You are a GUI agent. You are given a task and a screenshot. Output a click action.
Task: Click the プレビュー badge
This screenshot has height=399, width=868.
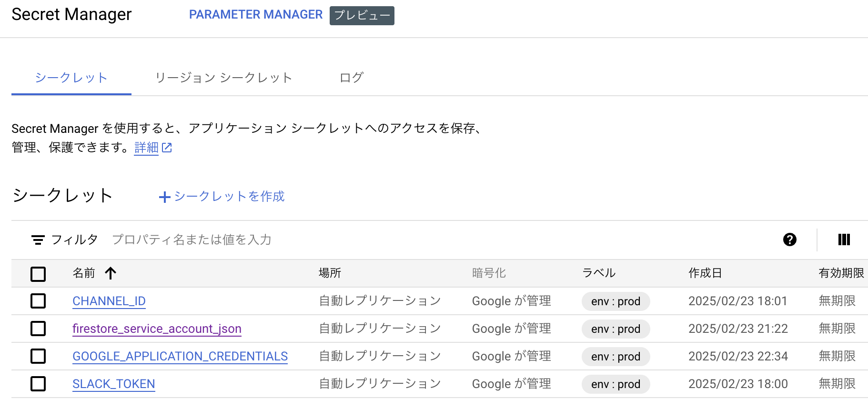point(362,16)
